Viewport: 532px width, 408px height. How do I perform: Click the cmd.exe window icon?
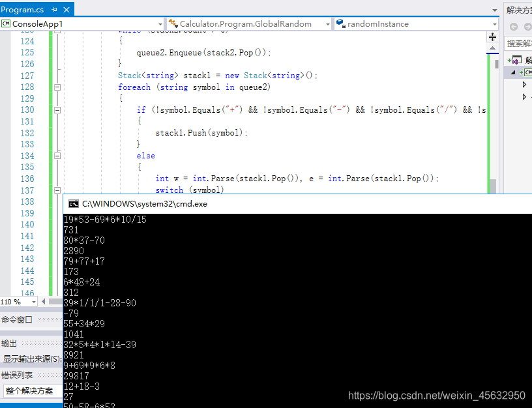(x=74, y=204)
